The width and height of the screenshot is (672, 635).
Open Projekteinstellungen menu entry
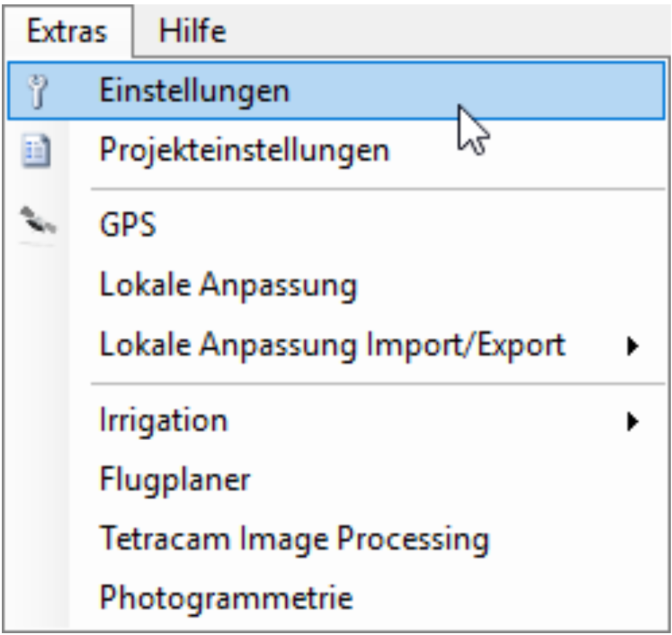pyautogui.click(x=244, y=152)
